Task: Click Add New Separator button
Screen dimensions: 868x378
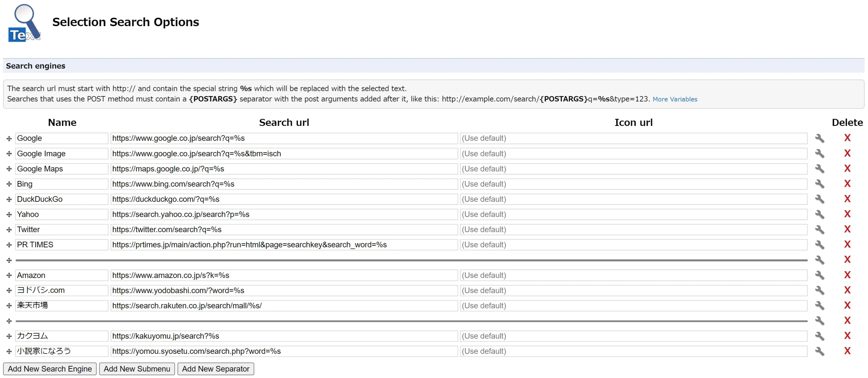Action: point(216,369)
